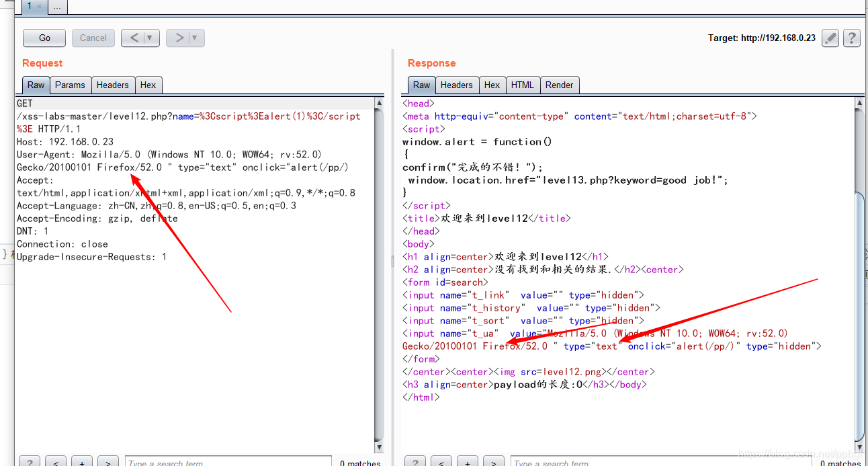Switch to the Request Params tab

click(x=70, y=85)
